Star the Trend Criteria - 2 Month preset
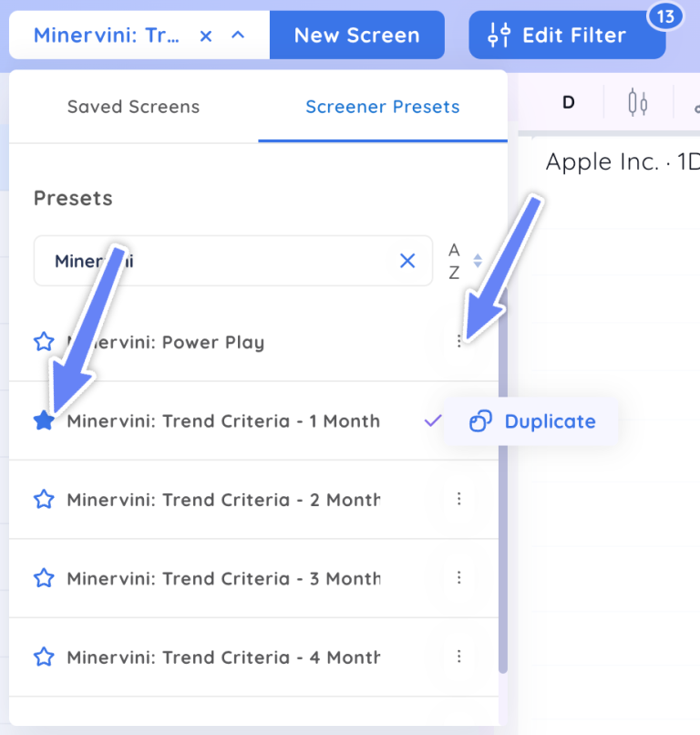The width and height of the screenshot is (700, 735). 44,499
